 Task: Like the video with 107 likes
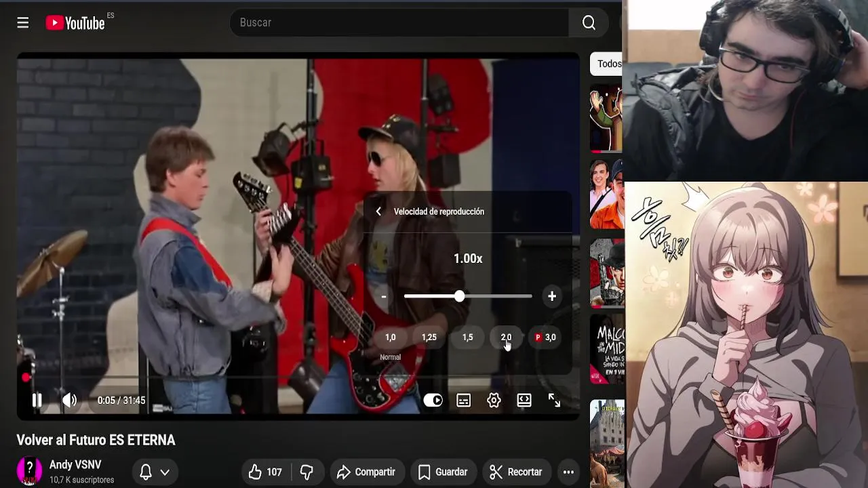pos(265,472)
